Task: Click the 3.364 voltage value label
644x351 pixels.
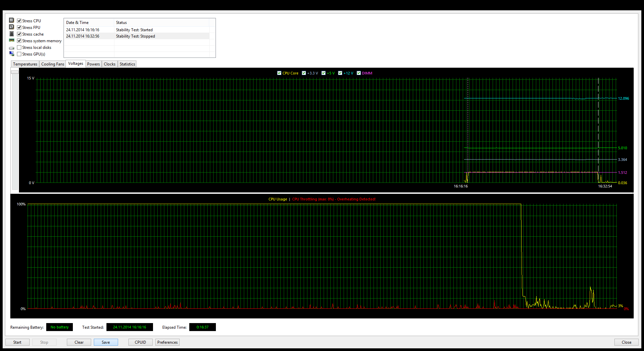Action: click(622, 160)
